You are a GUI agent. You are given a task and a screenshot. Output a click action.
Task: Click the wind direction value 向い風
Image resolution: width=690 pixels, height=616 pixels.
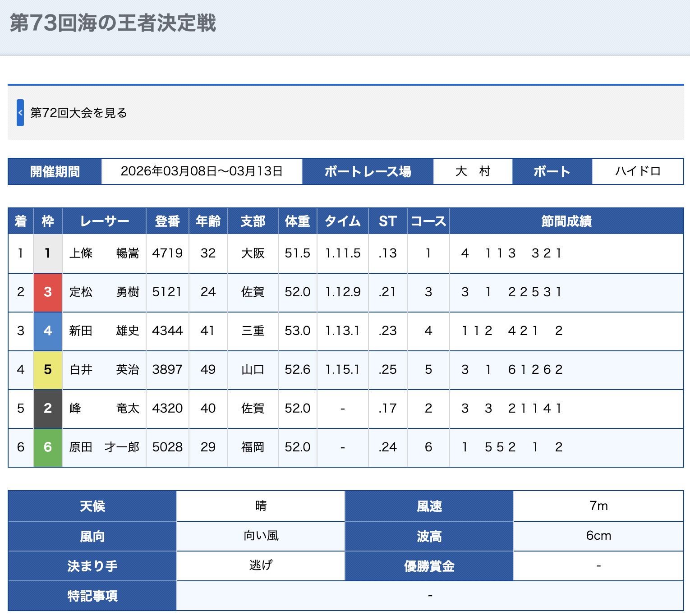pyautogui.click(x=261, y=536)
